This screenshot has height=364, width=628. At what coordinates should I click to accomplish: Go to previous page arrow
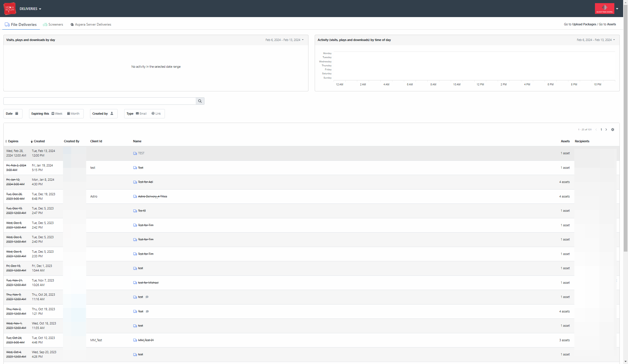click(x=596, y=129)
